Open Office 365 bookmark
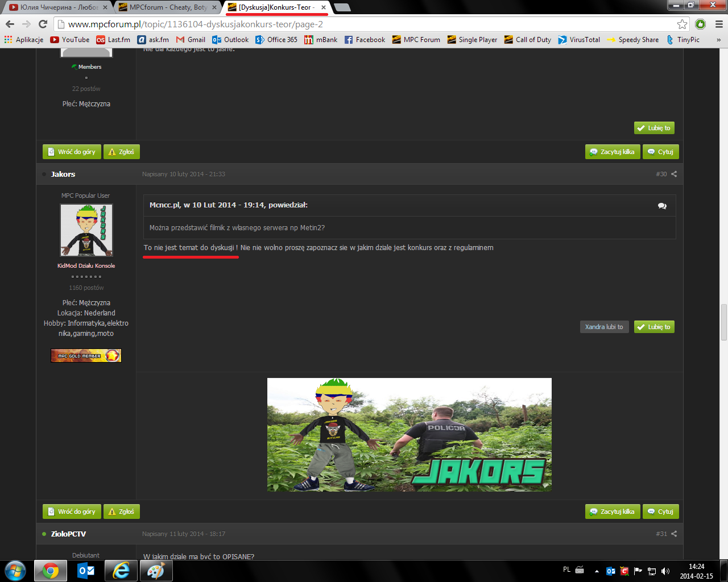728x582 pixels. click(276, 40)
